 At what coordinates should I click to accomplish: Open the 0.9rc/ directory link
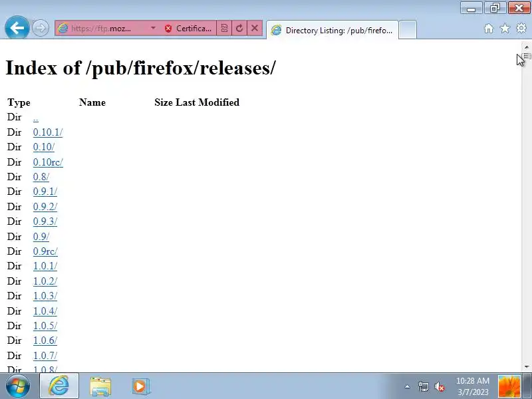pyautogui.click(x=45, y=251)
